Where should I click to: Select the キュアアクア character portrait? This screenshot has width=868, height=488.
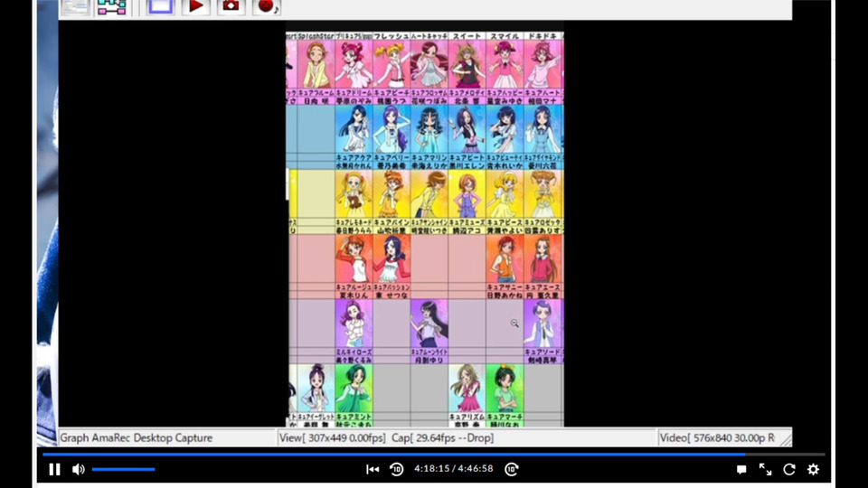tap(354, 129)
